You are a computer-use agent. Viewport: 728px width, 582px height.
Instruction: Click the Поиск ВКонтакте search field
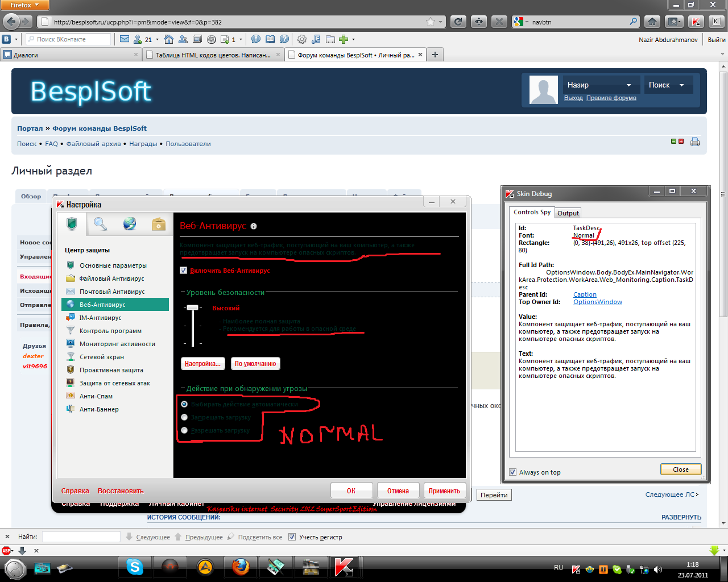69,39
